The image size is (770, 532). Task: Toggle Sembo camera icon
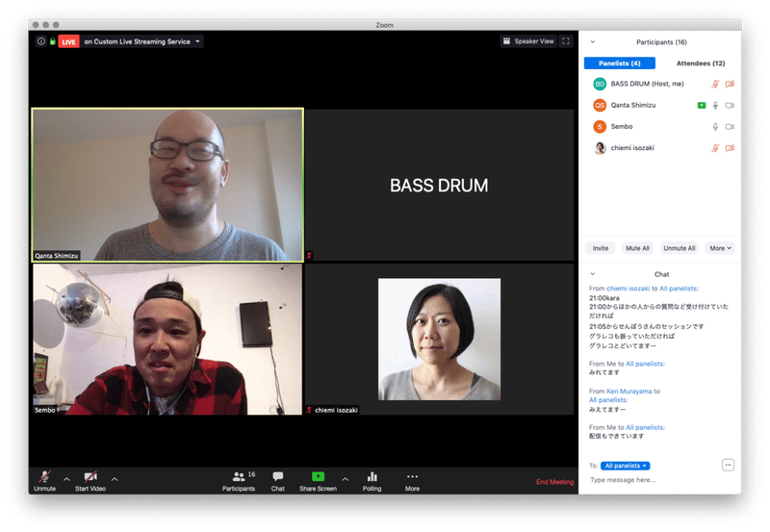tap(730, 127)
